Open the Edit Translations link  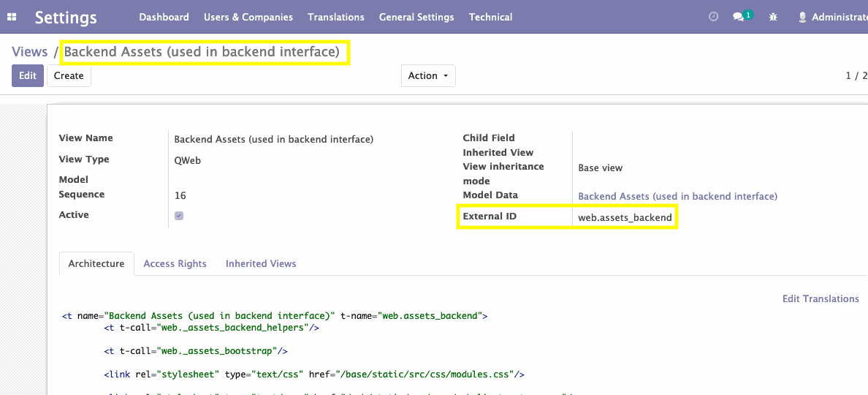(821, 298)
